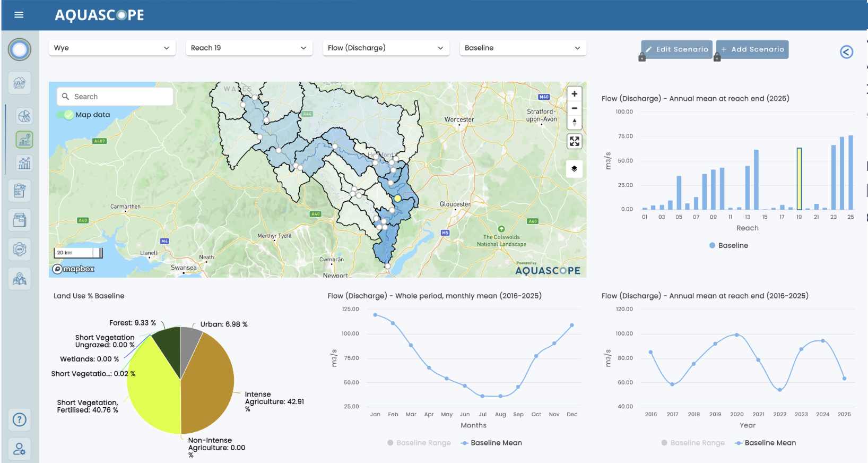Open the Flow (Discharge) parameter dropdown
The image size is (868, 463).
pyautogui.click(x=386, y=48)
